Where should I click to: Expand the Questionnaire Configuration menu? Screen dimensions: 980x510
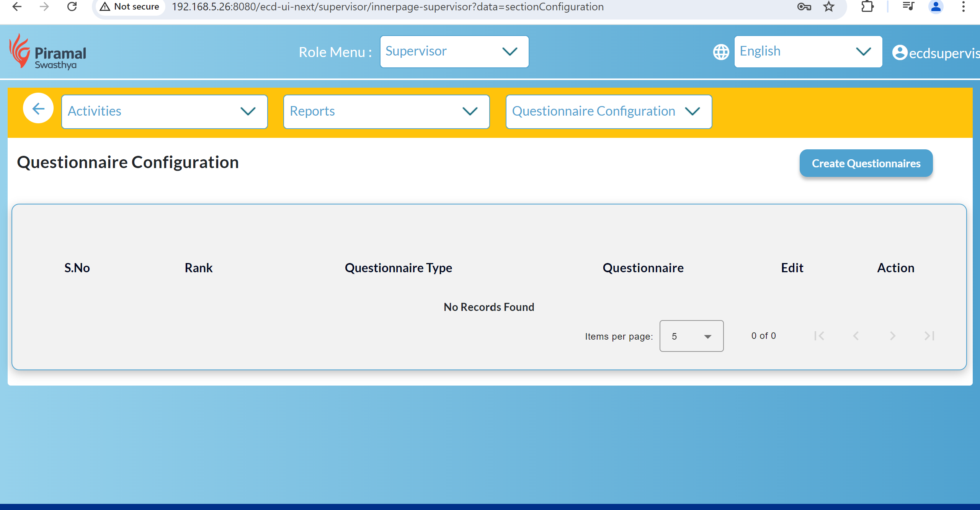tap(608, 111)
